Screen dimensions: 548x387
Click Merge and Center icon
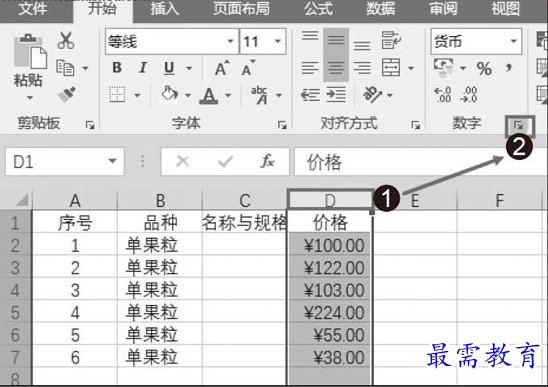pyautogui.click(x=391, y=67)
